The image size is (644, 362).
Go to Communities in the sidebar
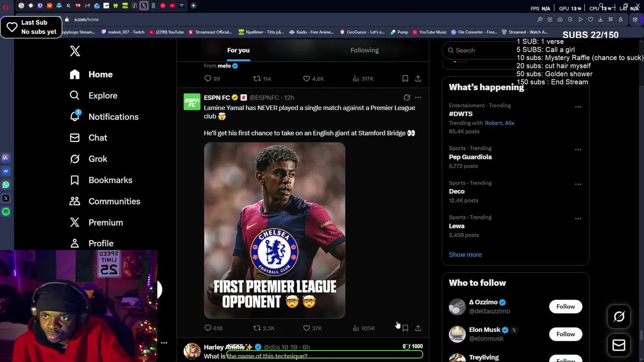105,201
